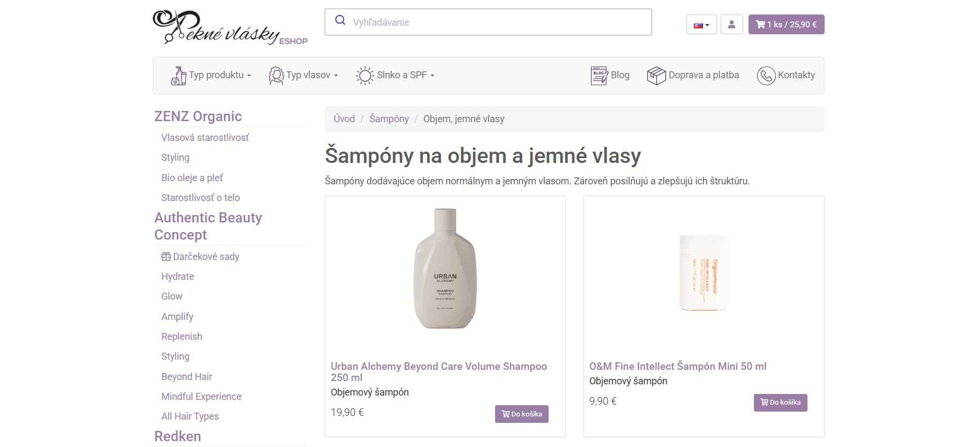Select Úvod in the breadcrumb
This screenshot has width=980, height=447.
(344, 118)
